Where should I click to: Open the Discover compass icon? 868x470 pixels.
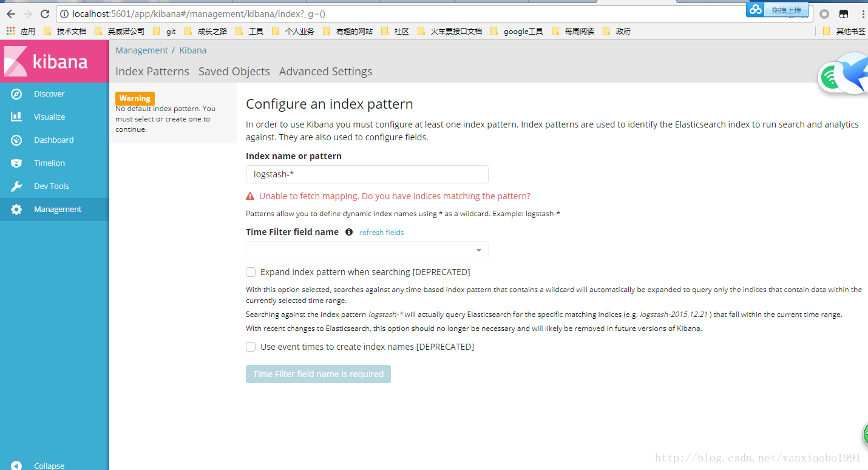(16, 94)
